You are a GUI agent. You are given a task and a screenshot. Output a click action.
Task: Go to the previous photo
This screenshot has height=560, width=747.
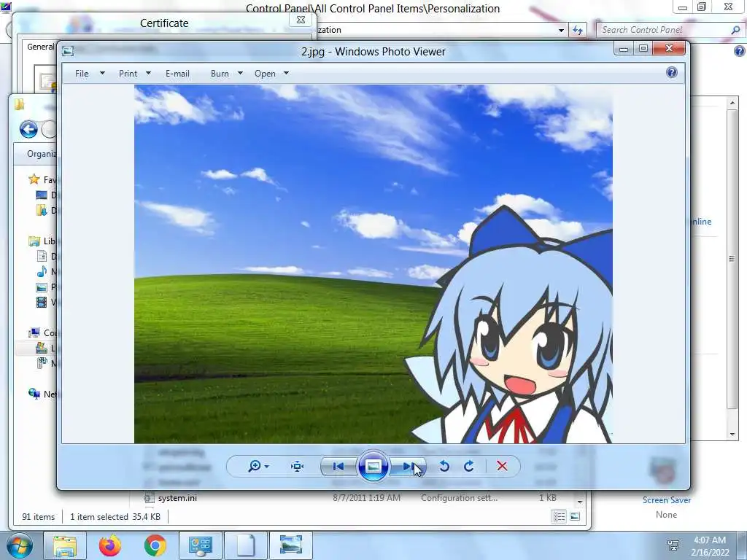click(x=338, y=466)
